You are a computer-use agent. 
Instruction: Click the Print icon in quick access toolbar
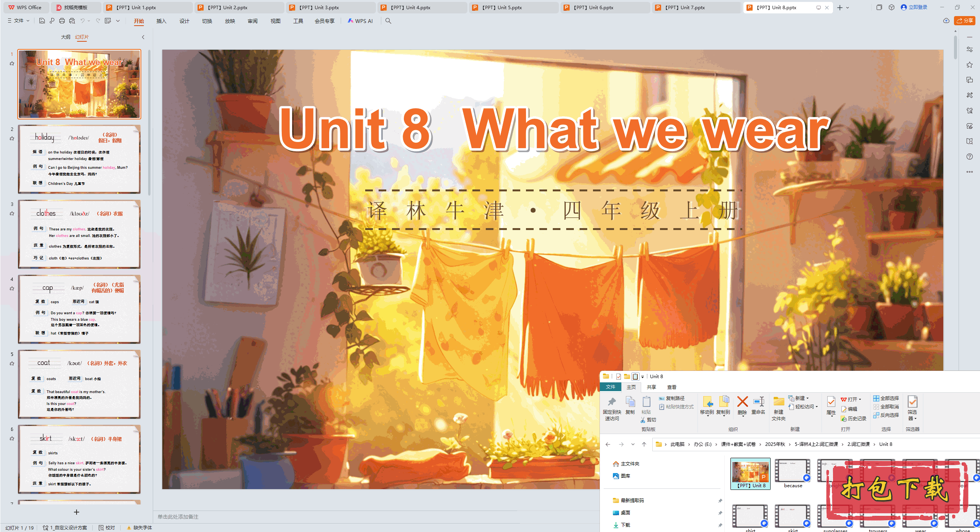click(62, 21)
